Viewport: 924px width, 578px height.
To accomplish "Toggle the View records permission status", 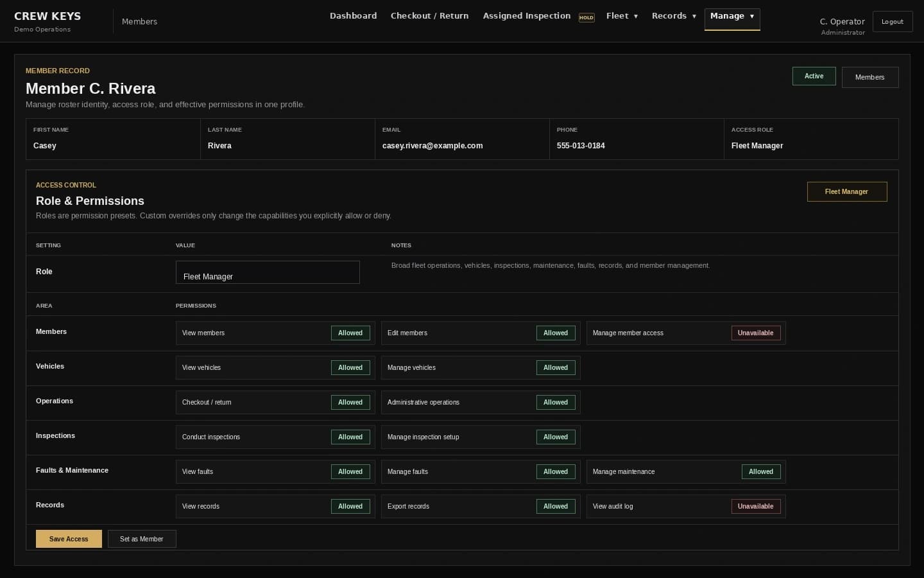I will 350,506.
